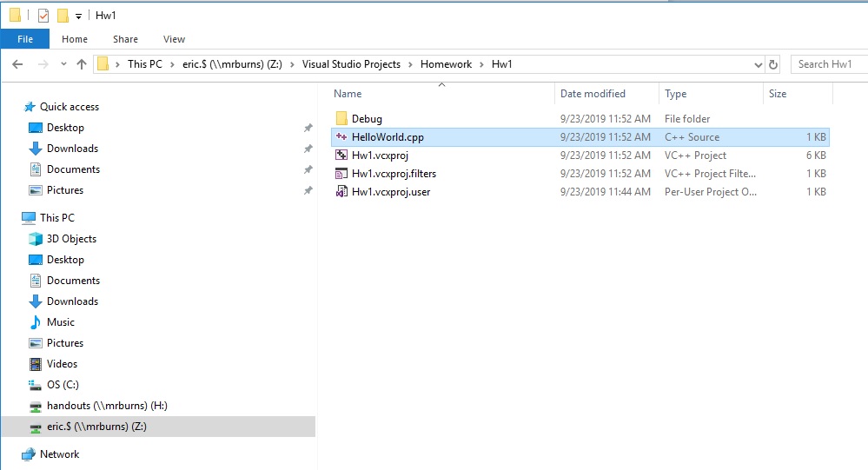Click the Forward navigation arrow
The height and width of the screenshot is (470, 868).
tap(43, 64)
